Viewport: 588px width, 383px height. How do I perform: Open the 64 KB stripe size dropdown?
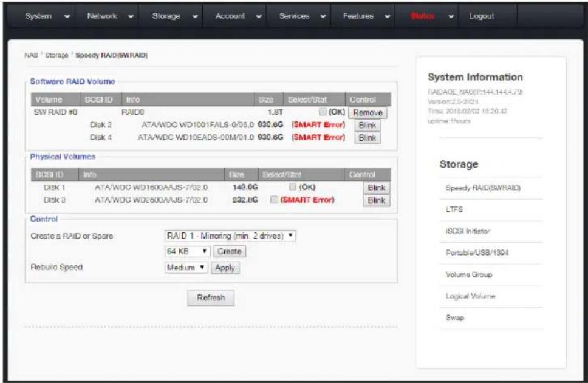pyautogui.click(x=186, y=251)
